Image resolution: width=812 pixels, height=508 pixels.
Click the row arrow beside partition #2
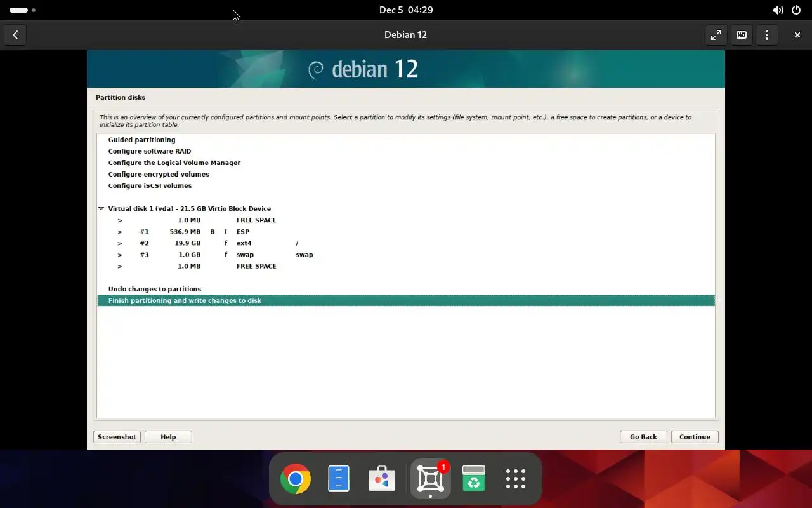tap(119, 243)
